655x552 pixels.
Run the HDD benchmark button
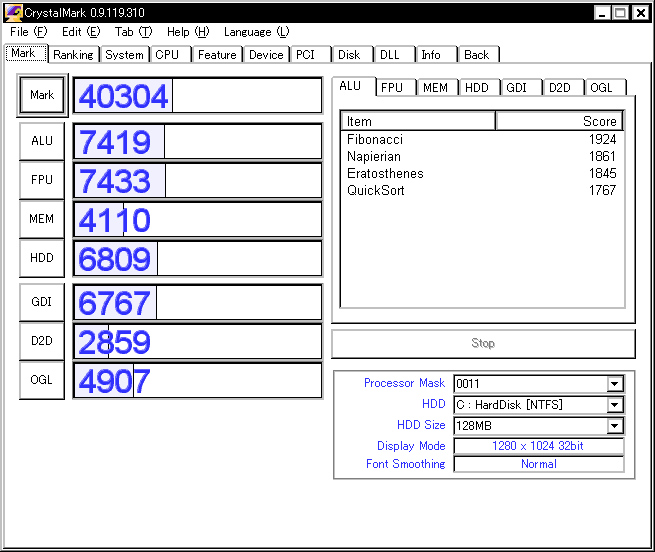(42, 257)
